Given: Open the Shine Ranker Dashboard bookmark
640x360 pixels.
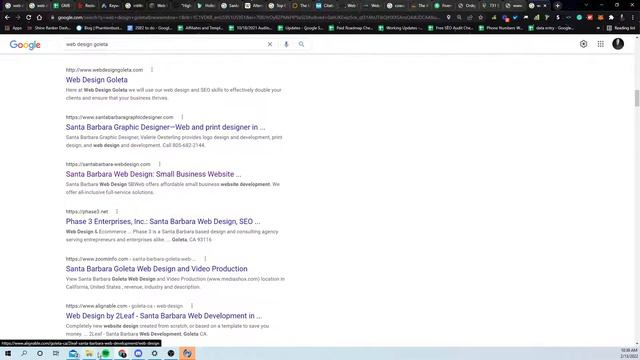Looking at the screenshot, I should tap(49, 28).
